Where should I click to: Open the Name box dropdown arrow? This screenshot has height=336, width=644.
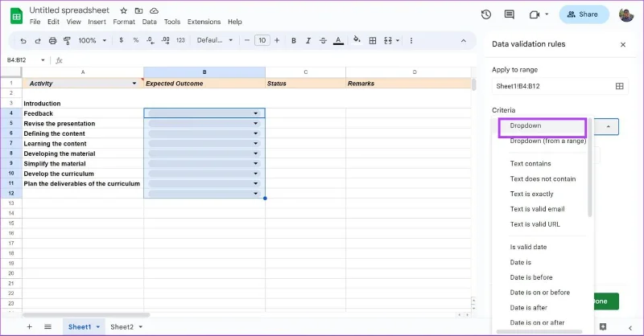[43, 60]
